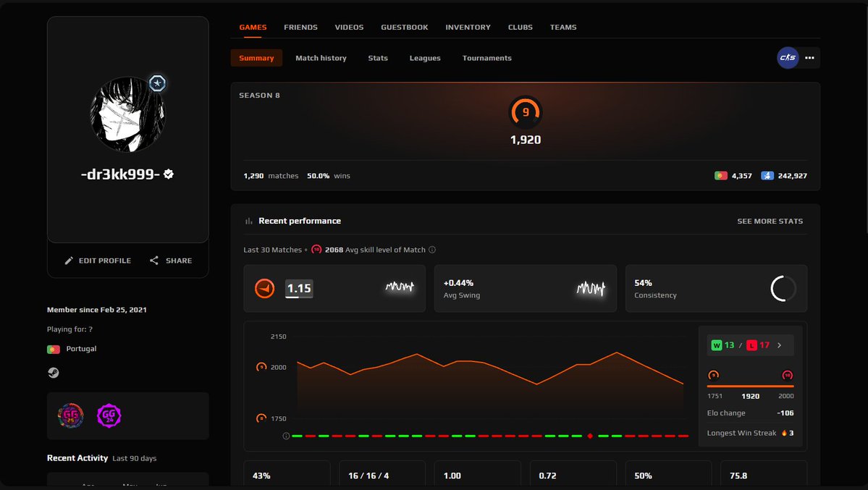The height and width of the screenshot is (490, 868).
Task: Click See More Stats link
Action: pyautogui.click(x=770, y=221)
